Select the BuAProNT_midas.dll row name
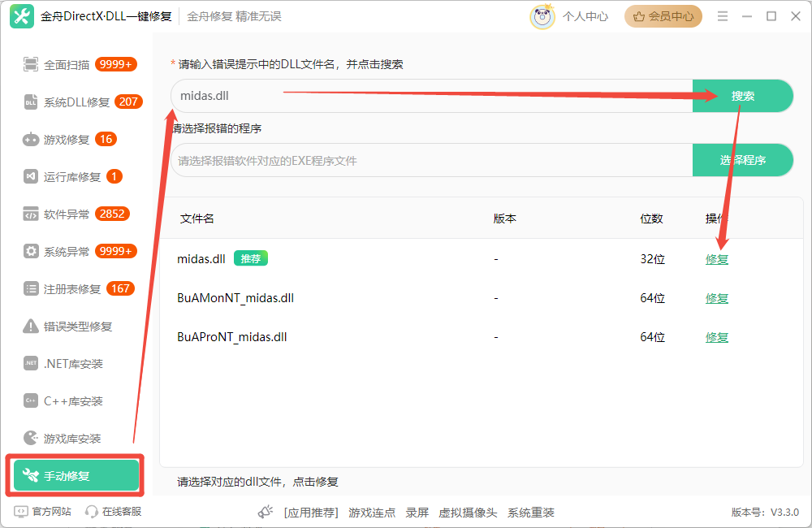812x528 pixels. 232,337
